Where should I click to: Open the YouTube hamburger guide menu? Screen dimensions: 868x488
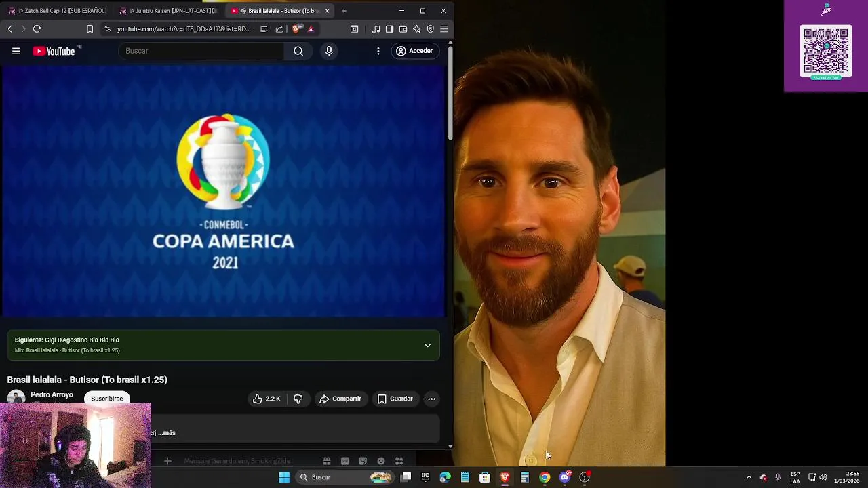16,51
